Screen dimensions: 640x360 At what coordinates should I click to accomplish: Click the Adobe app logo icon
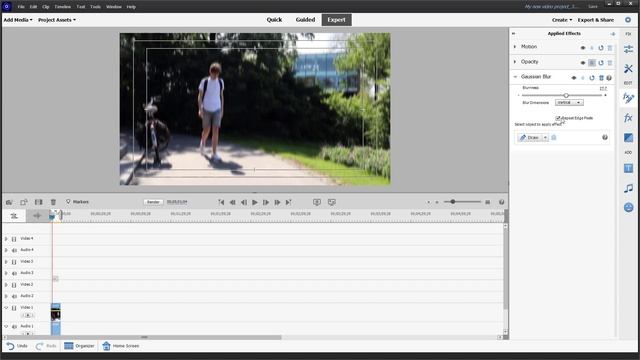pyautogui.click(x=7, y=7)
